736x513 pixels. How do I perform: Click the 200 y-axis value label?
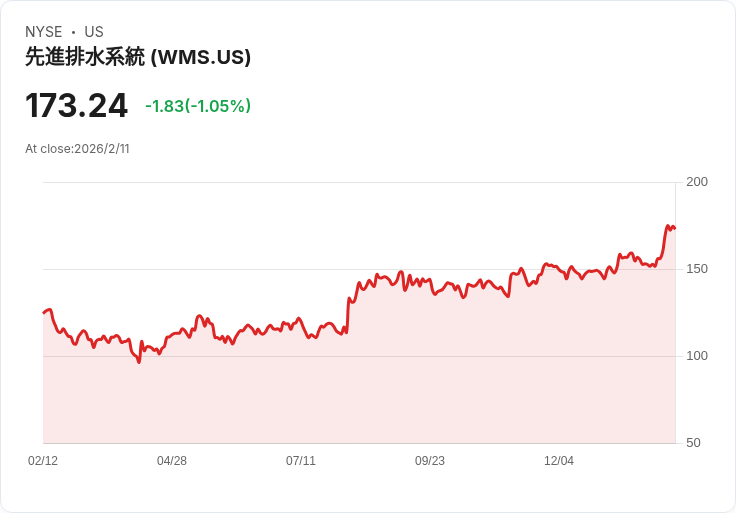click(697, 182)
